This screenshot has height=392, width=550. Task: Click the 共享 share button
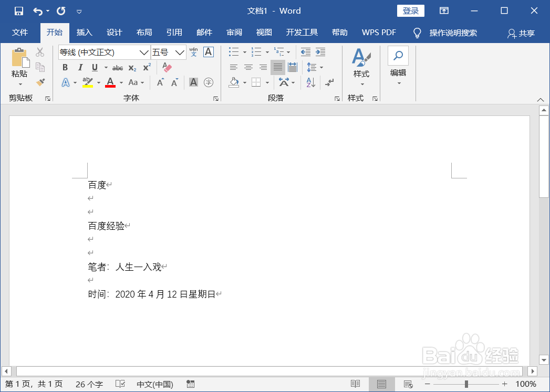tap(521, 33)
